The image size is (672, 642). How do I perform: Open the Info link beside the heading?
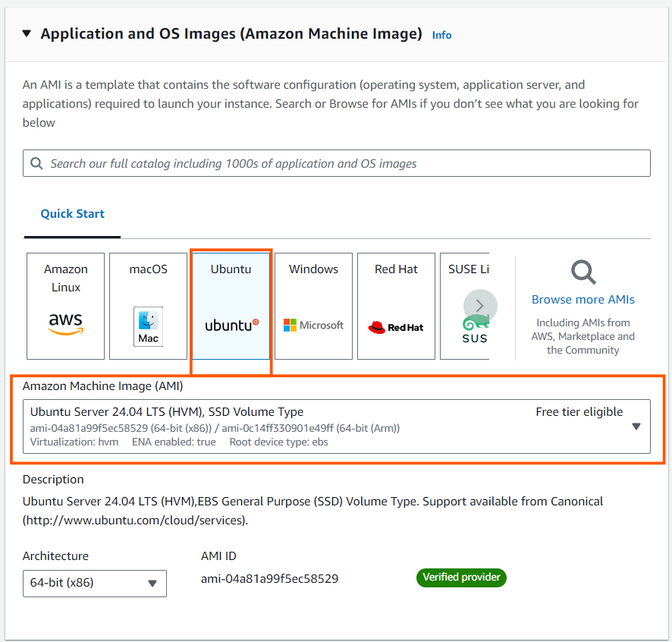click(441, 35)
